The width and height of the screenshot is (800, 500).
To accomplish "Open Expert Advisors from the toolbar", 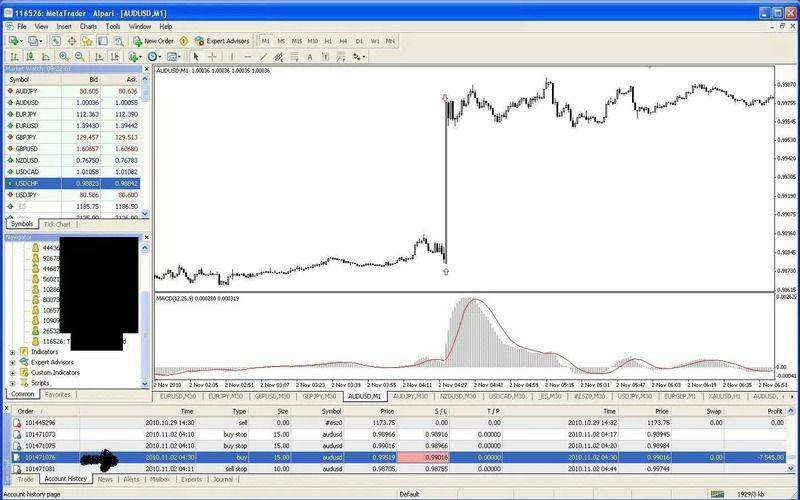I will point(220,41).
